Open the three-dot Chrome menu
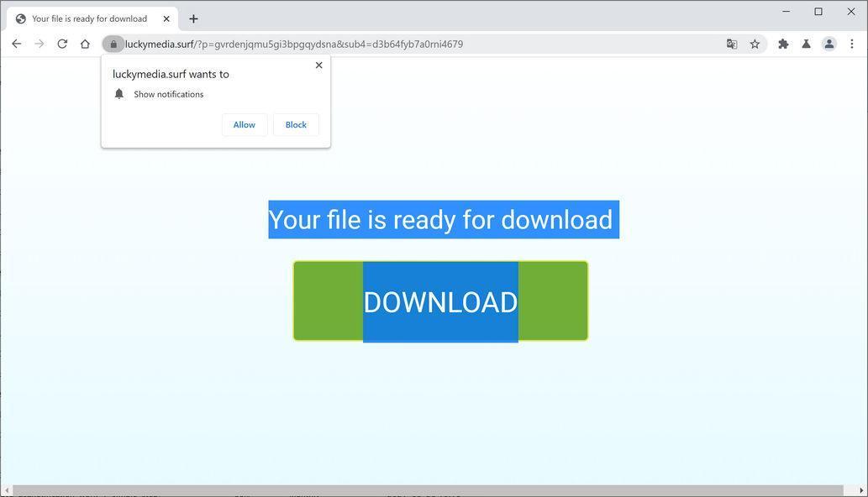 tap(852, 44)
